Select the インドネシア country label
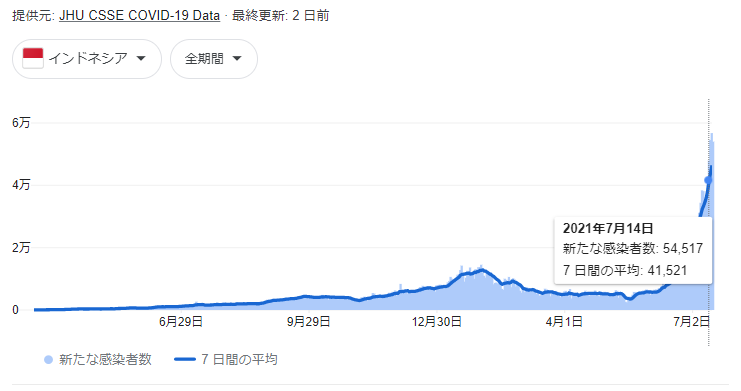The image size is (741, 391). click(88, 59)
